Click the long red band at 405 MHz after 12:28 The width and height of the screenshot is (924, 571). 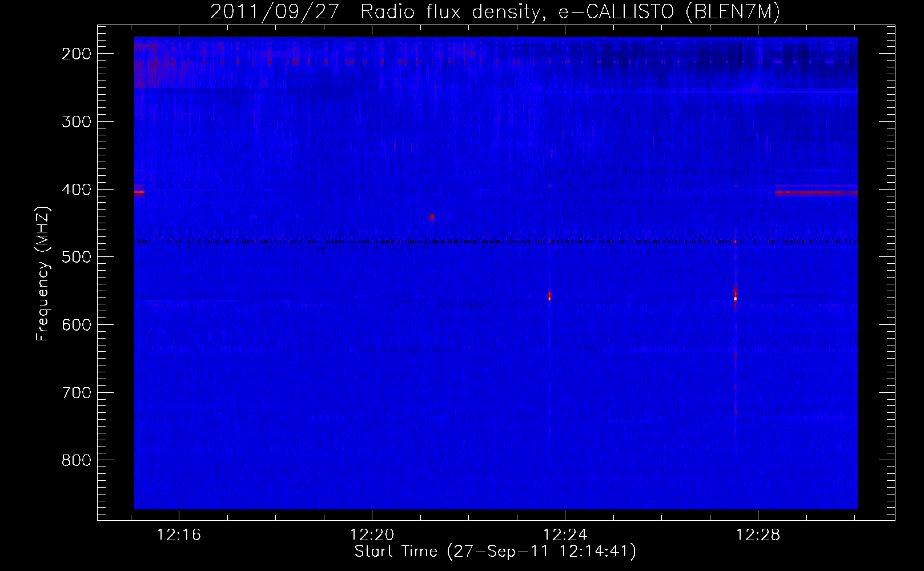pyautogui.click(x=816, y=192)
